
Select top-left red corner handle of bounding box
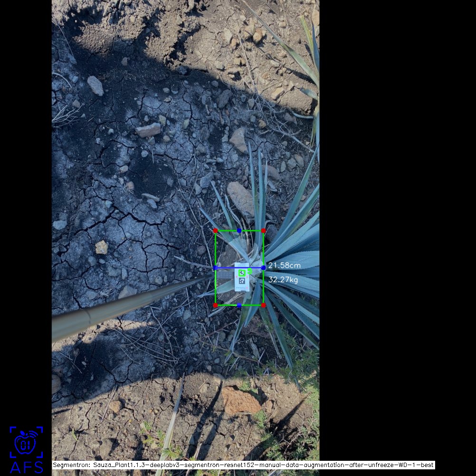216,231
